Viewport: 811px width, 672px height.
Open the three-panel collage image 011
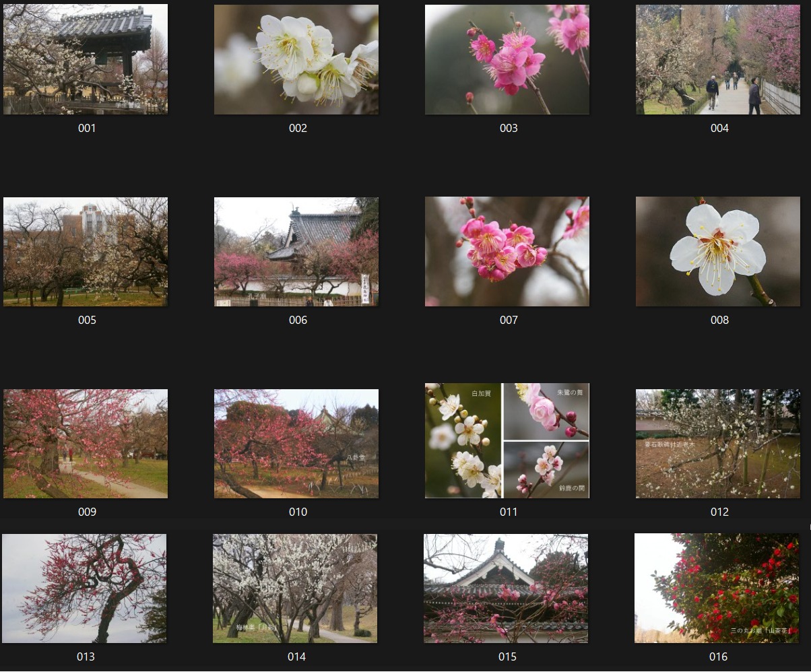507,441
